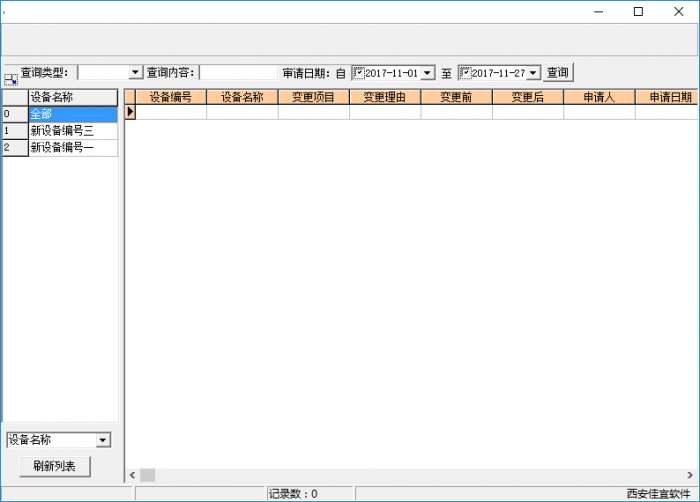
Task: Click the horizontal scrollbar left arrow
Action: pyautogui.click(x=132, y=475)
